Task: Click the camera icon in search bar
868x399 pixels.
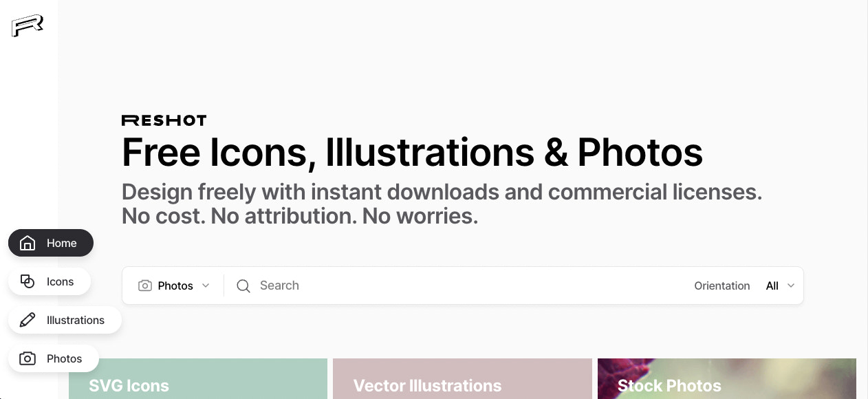Action: (144, 285)
